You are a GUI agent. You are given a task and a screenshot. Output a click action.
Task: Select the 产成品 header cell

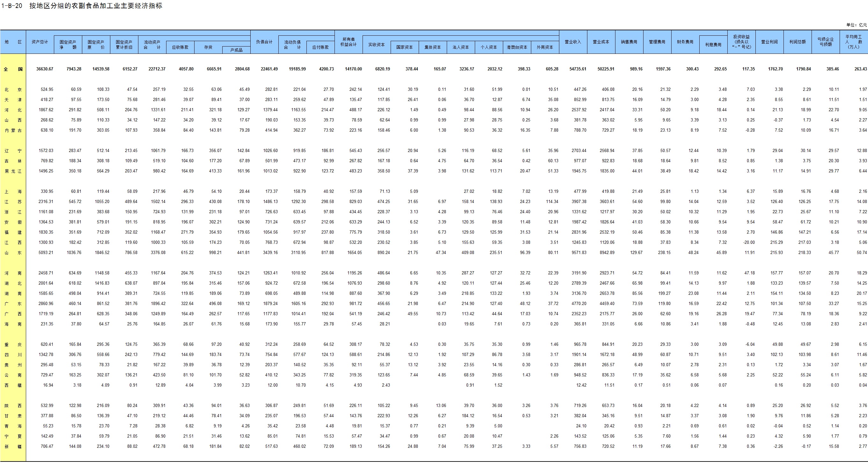point(236,50)
